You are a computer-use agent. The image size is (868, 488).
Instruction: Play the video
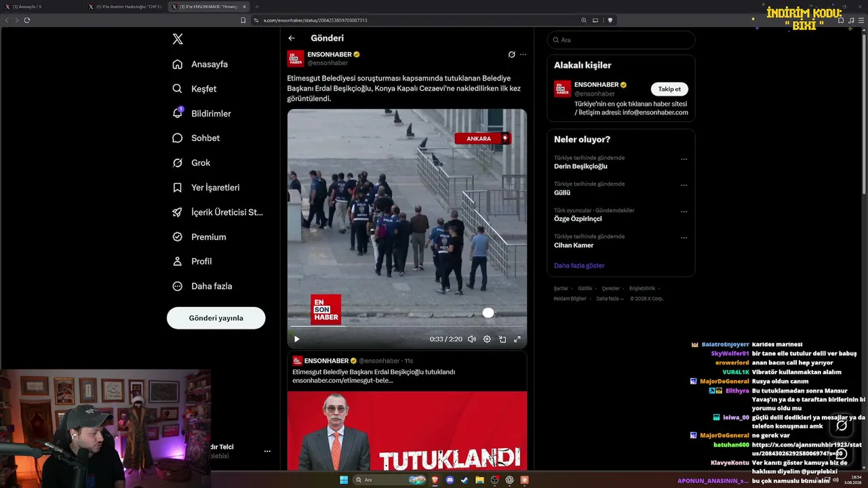coord(296,339)
